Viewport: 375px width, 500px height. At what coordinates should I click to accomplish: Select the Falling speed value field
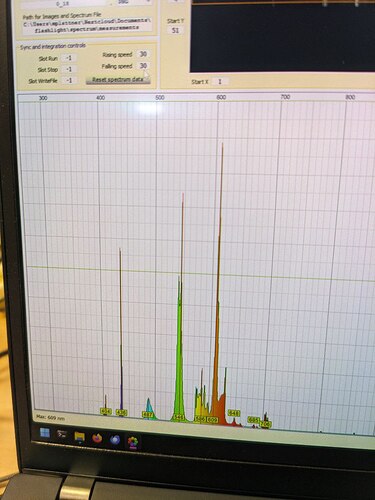(143, 66)
